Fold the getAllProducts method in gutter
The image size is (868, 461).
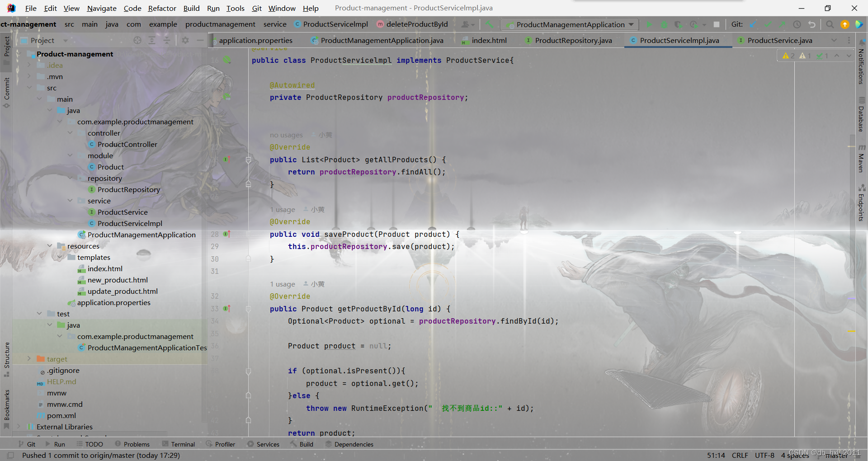248,160
